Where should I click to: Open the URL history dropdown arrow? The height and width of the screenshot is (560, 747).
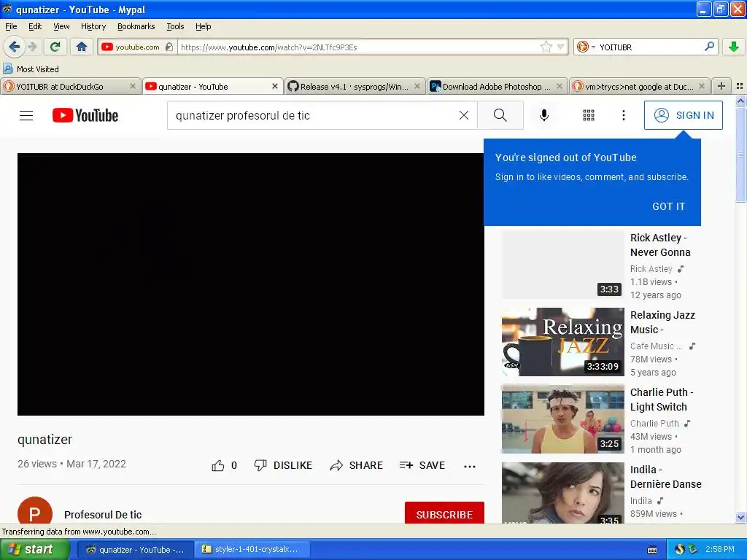[x=561, y=47]
